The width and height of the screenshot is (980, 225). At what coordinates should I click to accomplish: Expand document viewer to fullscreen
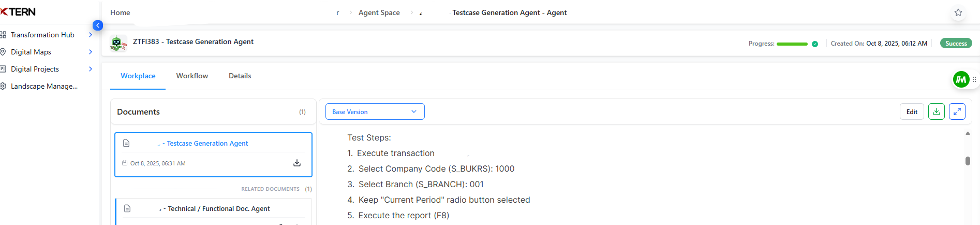tap(957, 111)
